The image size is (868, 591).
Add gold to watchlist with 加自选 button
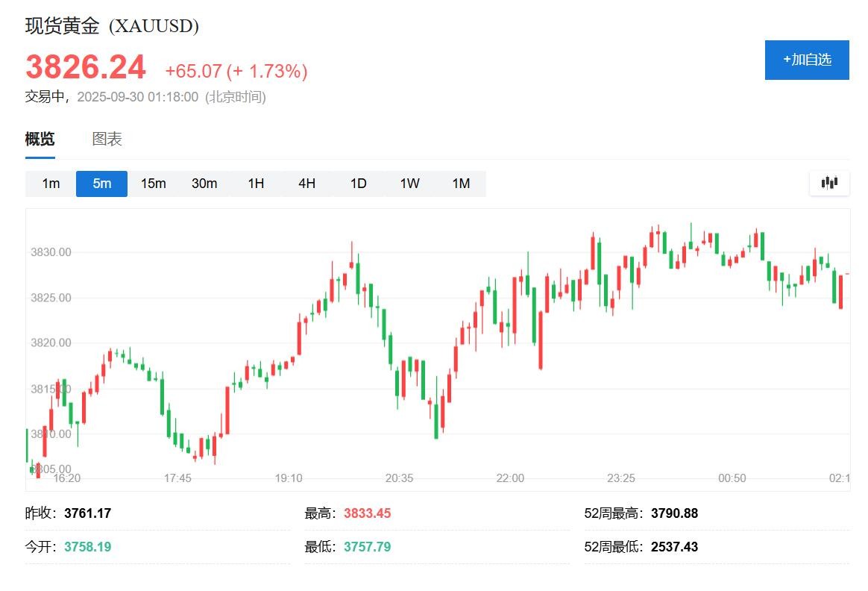click(807, 60)
